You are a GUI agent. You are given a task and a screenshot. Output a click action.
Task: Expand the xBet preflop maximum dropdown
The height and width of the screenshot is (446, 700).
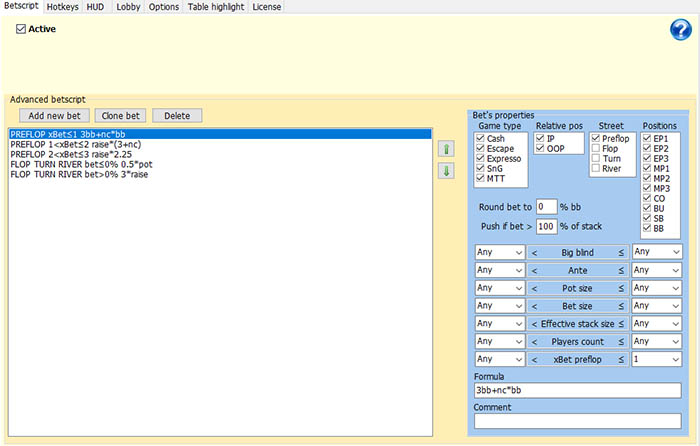[x=656, y=358]
